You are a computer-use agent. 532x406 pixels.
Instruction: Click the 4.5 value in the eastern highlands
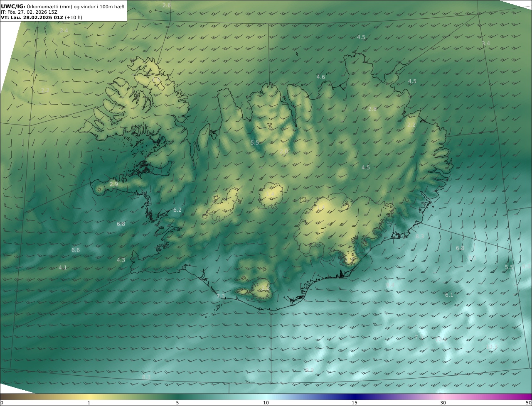pos(366,168)
